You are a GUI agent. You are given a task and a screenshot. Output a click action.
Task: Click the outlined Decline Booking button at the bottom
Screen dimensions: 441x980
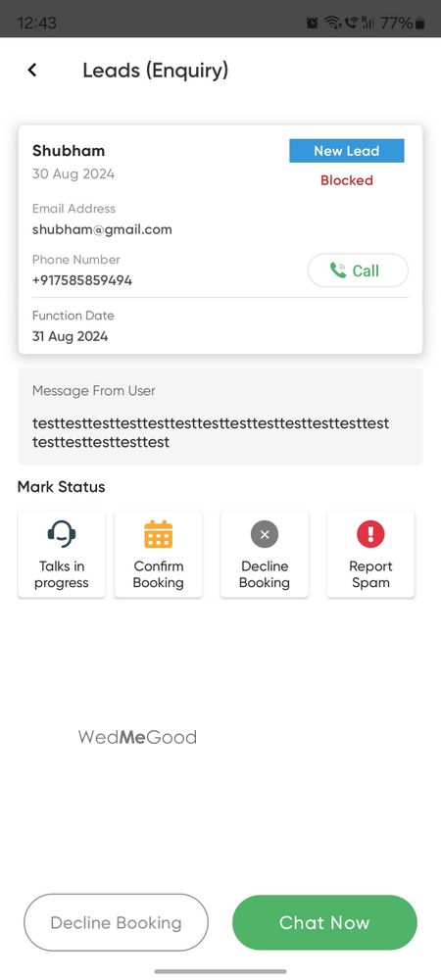click(x=117, y=922)
